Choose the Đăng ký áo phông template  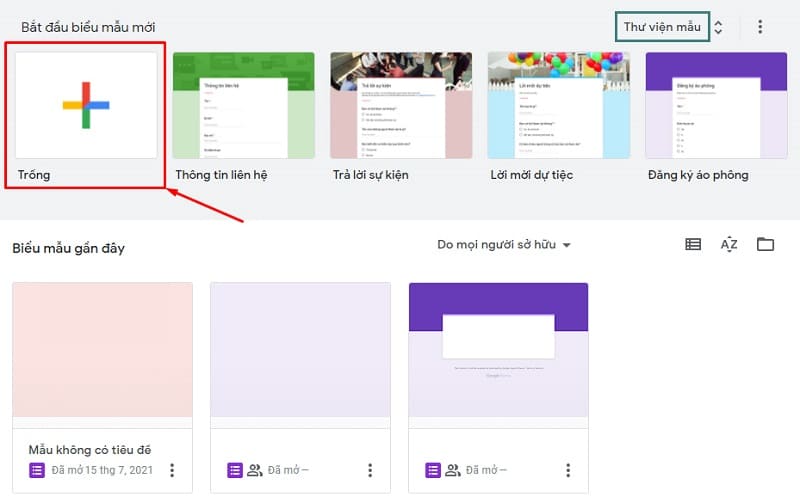716,106
